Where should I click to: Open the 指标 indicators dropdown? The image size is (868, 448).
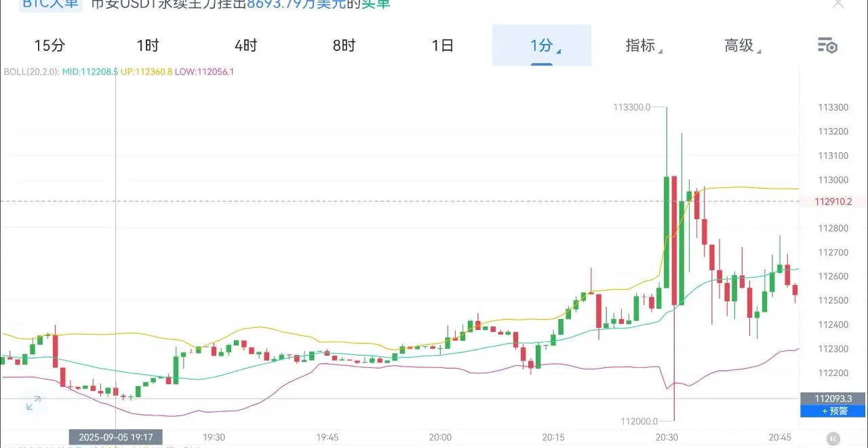(x=644, y=45)
